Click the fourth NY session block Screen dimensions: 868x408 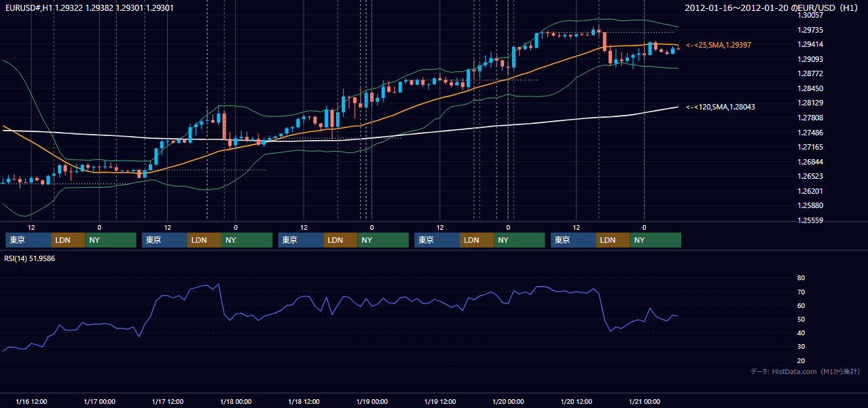tap(519, 240)
